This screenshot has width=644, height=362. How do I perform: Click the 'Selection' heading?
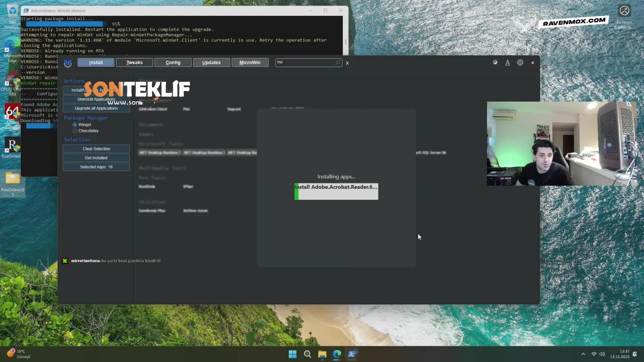[77, 139]
